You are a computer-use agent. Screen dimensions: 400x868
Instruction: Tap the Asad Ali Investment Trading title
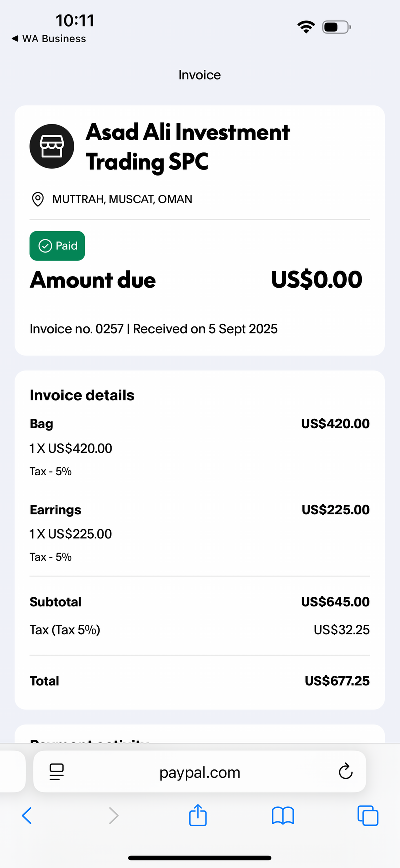coord(188,147)
